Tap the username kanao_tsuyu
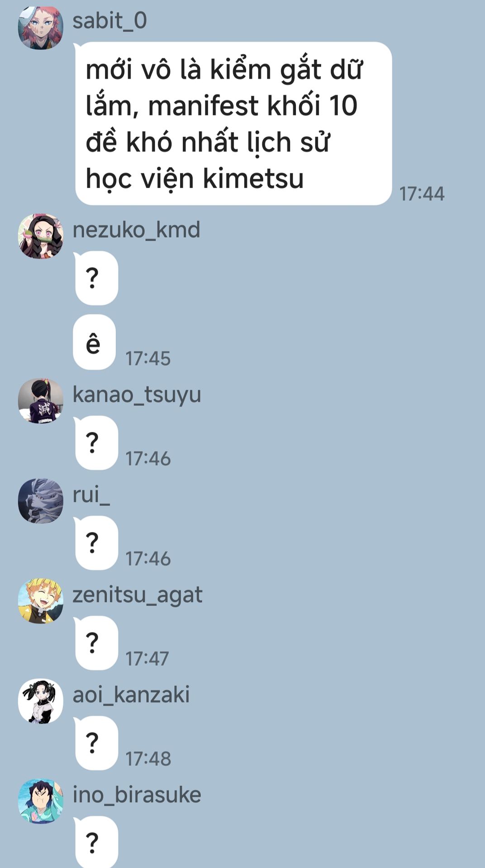 [x=137, y=395]
